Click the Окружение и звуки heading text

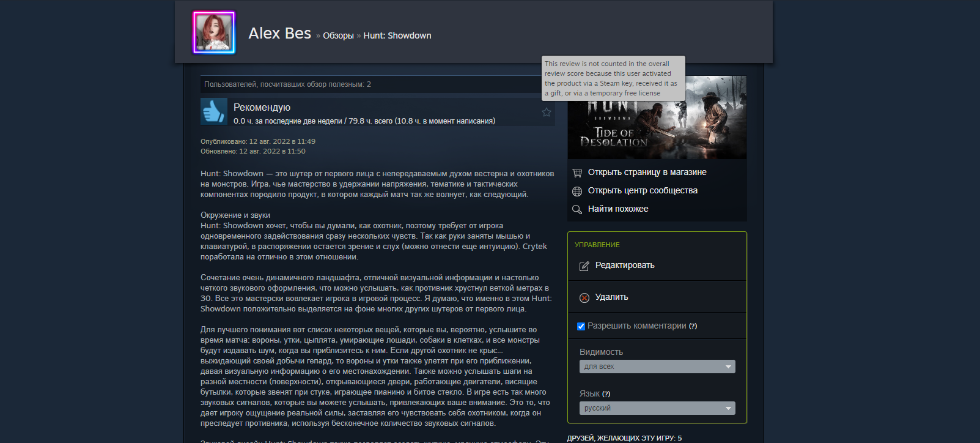point(235,215)
